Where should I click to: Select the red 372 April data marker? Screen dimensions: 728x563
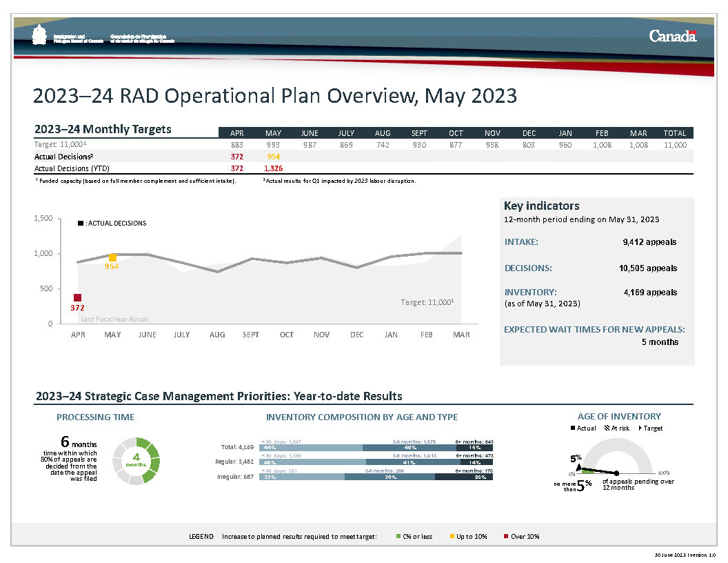pyautogui.click(x=78, y=297)
